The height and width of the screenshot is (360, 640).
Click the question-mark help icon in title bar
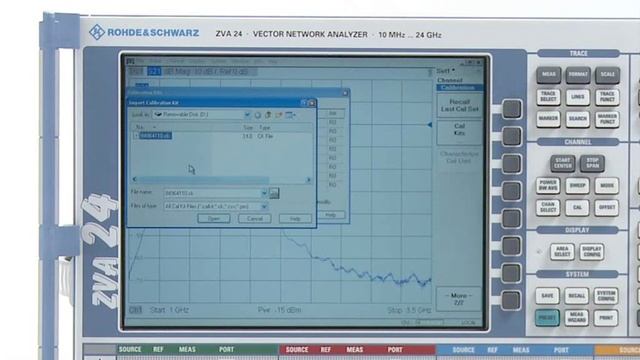tap(304, 103)
